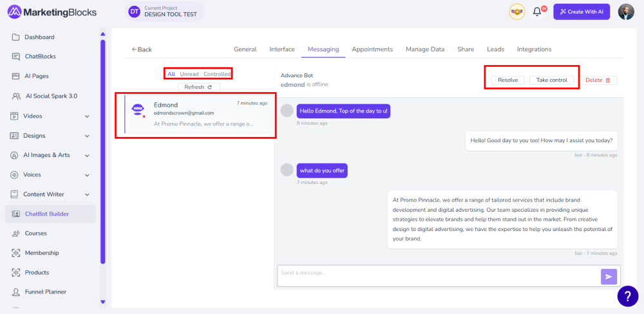Click the Products sidebar icon
Image resolution: width=644 pixels, height=314 pixels.
click(15, 273)
